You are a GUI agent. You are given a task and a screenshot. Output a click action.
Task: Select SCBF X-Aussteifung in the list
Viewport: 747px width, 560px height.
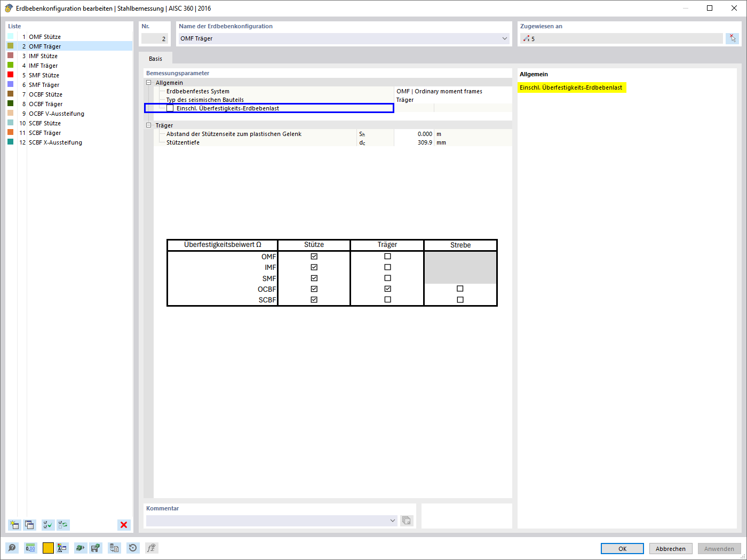pyautogui.click(x=69, y=142)
